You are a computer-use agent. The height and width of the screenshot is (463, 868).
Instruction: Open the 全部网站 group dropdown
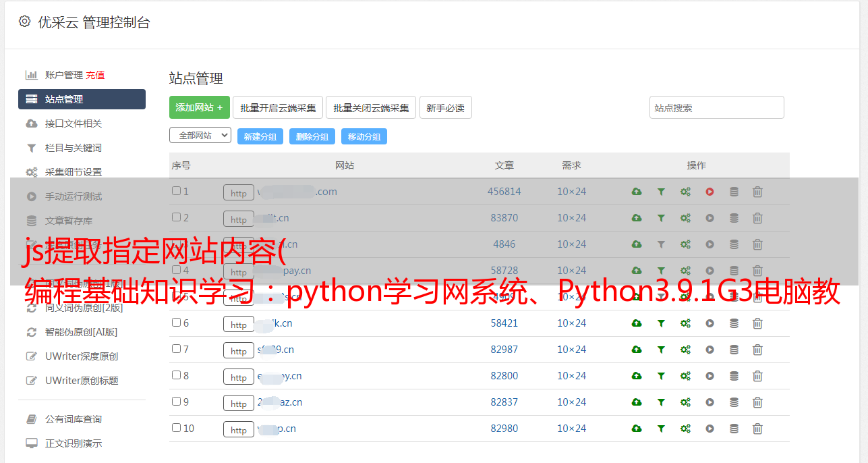pyautogui.click(x=200, y=136)
